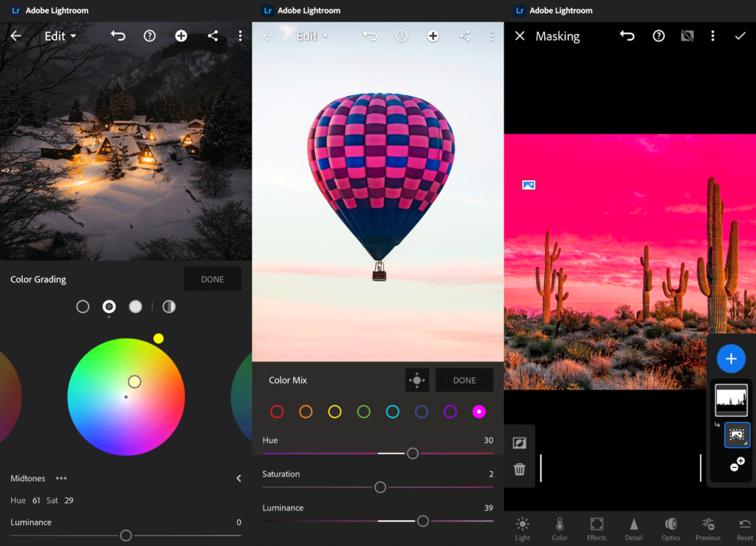
Task: Confirm masking with the checkmark icon
Action: (x=740, y=35)
